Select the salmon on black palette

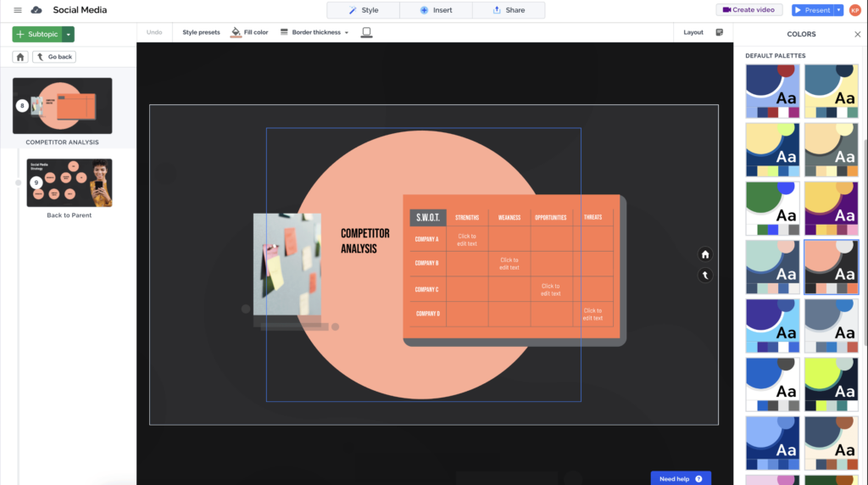pyautogui.click(x=831, y=267)
